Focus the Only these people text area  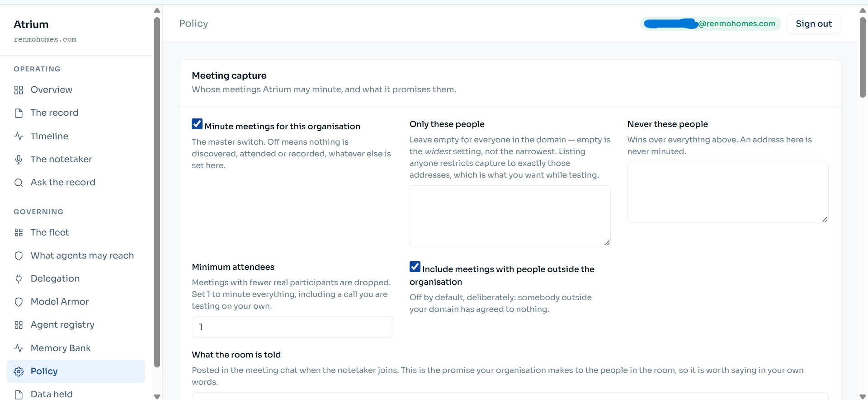point(510,216)
